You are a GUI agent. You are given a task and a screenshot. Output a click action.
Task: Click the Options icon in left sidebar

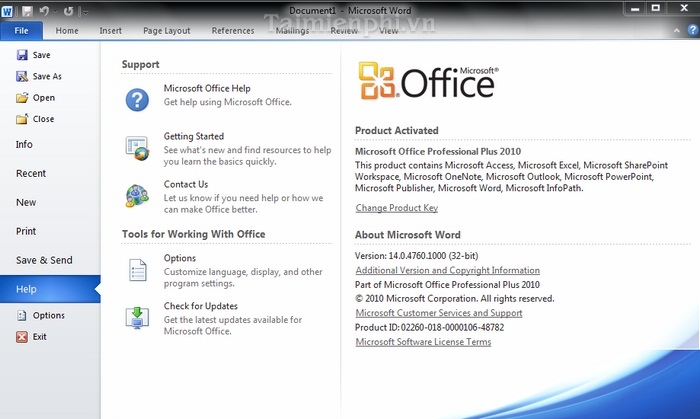(x=21, y=315)
